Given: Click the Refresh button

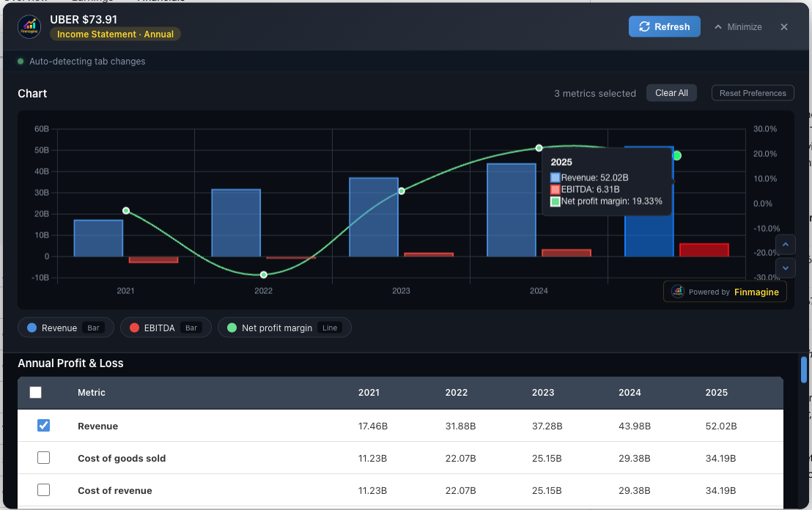Looking at the screenshot, I should (664, 26).
